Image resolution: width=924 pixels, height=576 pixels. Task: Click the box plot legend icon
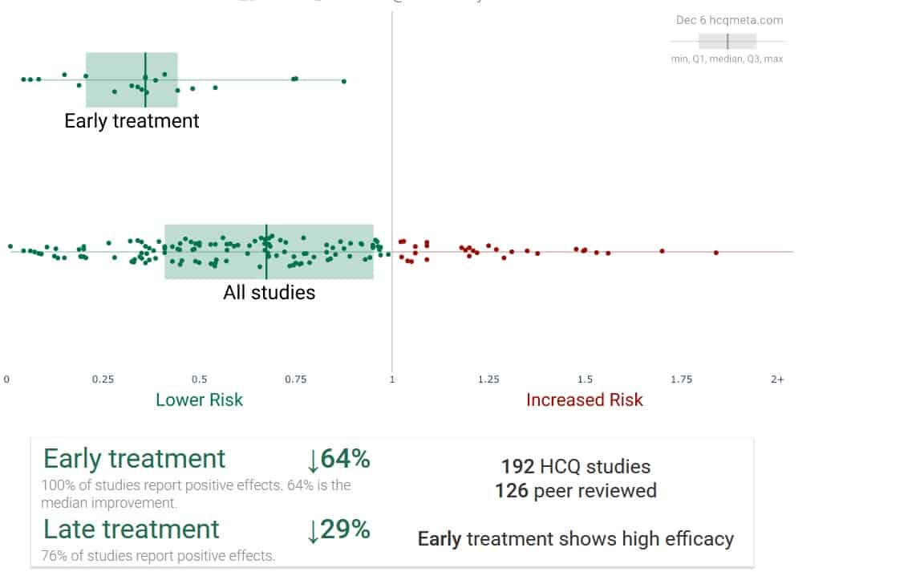pos(727,41)
